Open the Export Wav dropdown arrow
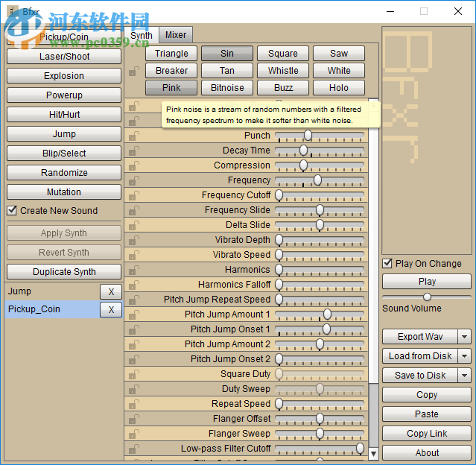 point(464,337)
